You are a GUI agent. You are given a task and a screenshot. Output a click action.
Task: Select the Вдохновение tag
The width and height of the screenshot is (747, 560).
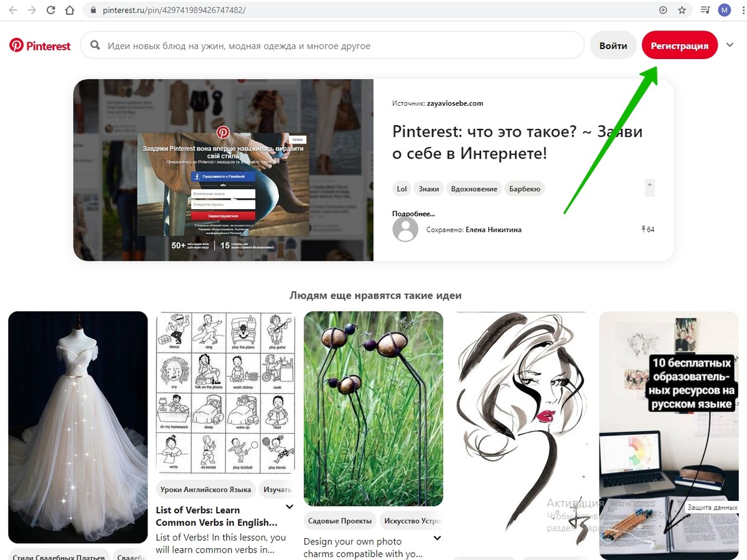(474, 189)
